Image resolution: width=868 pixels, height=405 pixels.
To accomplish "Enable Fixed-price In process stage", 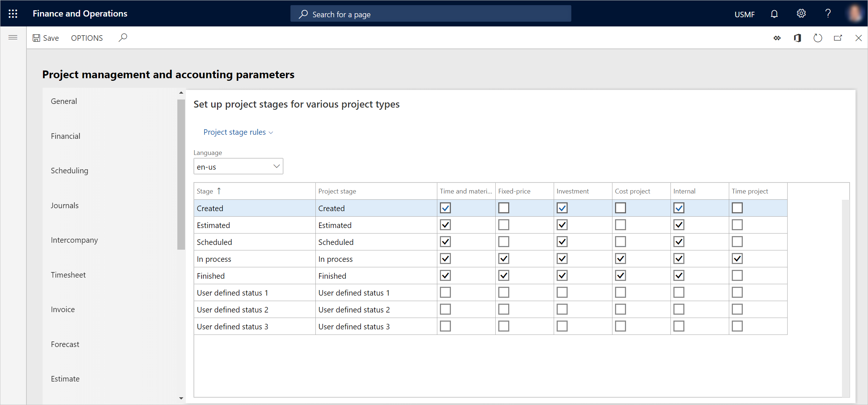I will click(503, 258).
